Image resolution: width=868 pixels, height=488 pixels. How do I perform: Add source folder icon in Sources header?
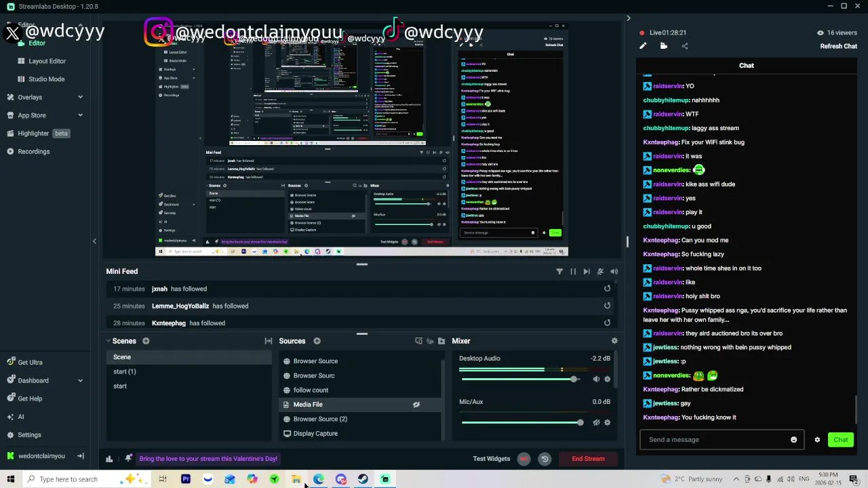click(441, 341)
